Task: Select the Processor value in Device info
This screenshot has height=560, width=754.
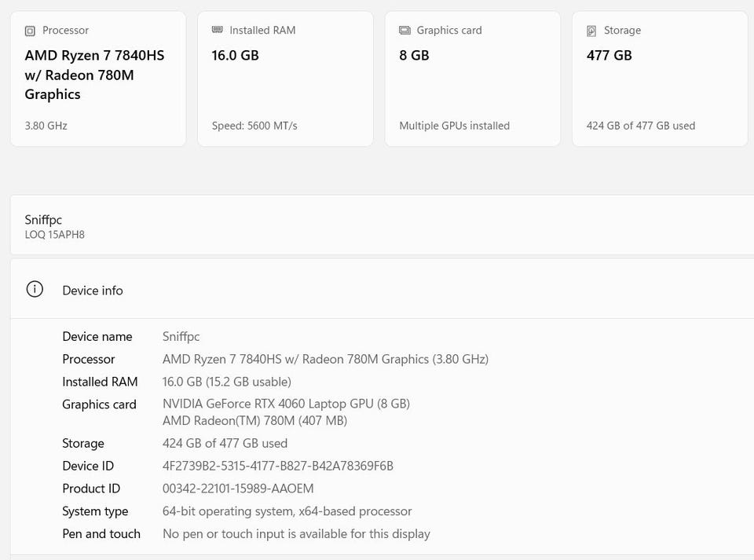Action: click(x=325, y=359)
